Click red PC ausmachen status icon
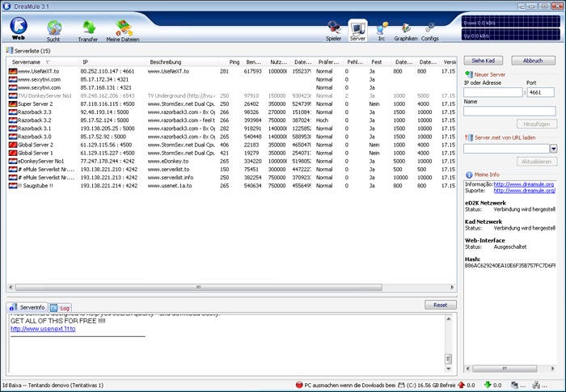The image size is (566, 392). [x=299, y=386]
